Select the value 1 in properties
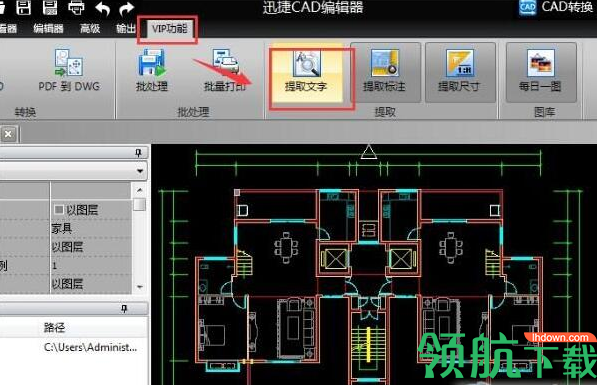This screenshot has width=597, height=385. [55, 265]
